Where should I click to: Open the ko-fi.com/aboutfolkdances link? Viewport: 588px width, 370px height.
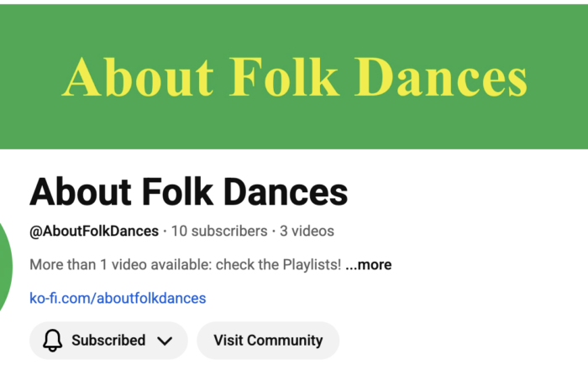coord(118,298)
